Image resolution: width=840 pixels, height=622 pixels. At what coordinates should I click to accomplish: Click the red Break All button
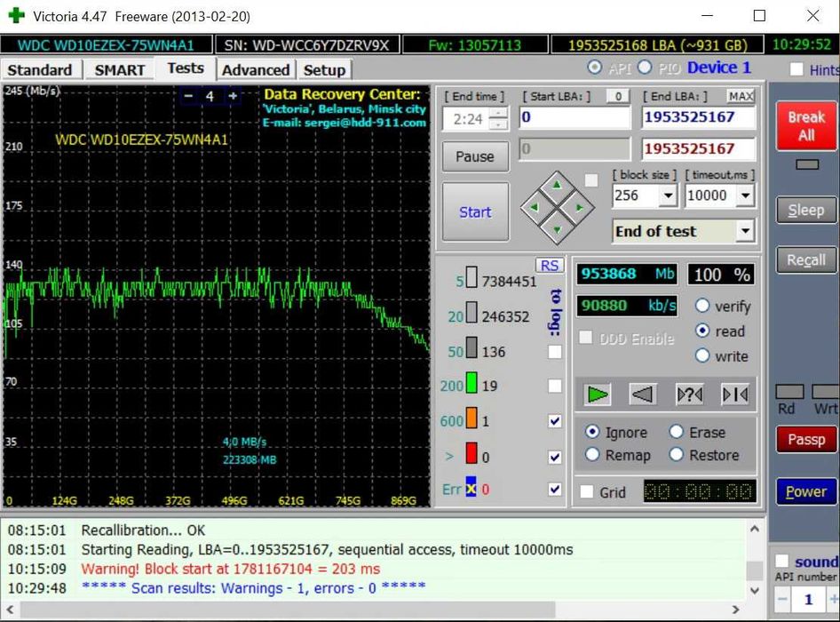[805, 126]
